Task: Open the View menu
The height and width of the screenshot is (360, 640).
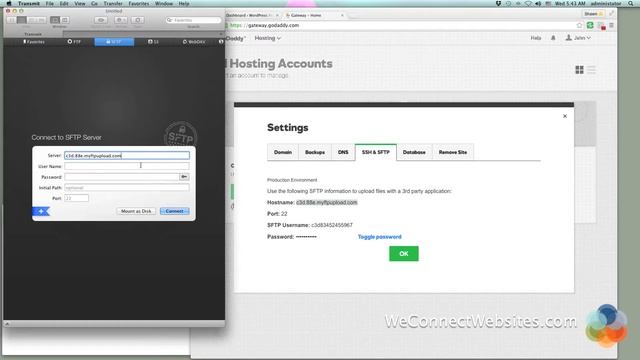Action: [80, 3]
